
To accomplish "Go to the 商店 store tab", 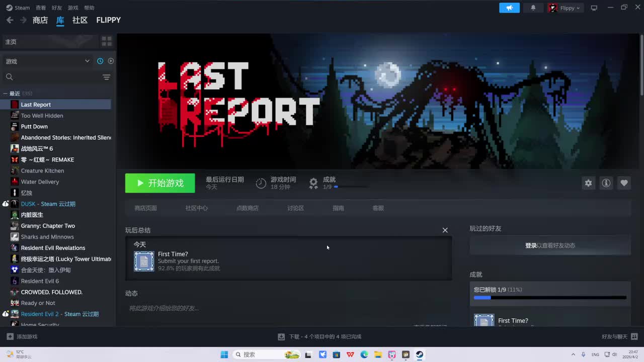I will pyautogui.click(x=40, y=20).
